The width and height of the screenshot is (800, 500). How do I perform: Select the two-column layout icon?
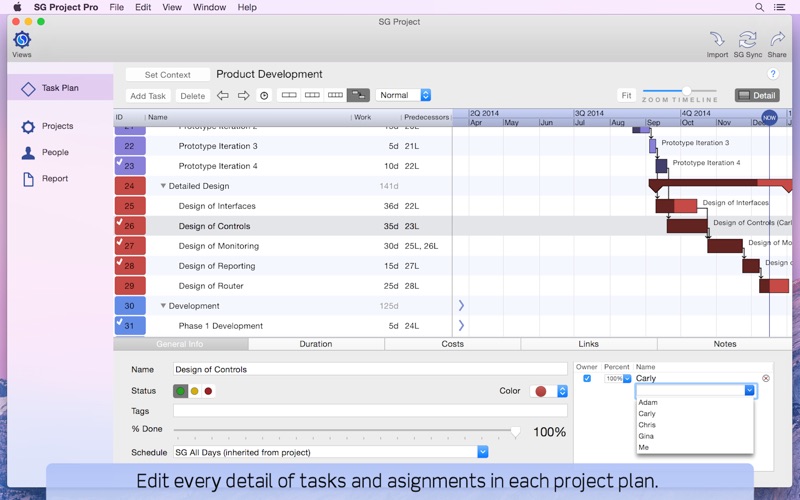pos(289,95)
